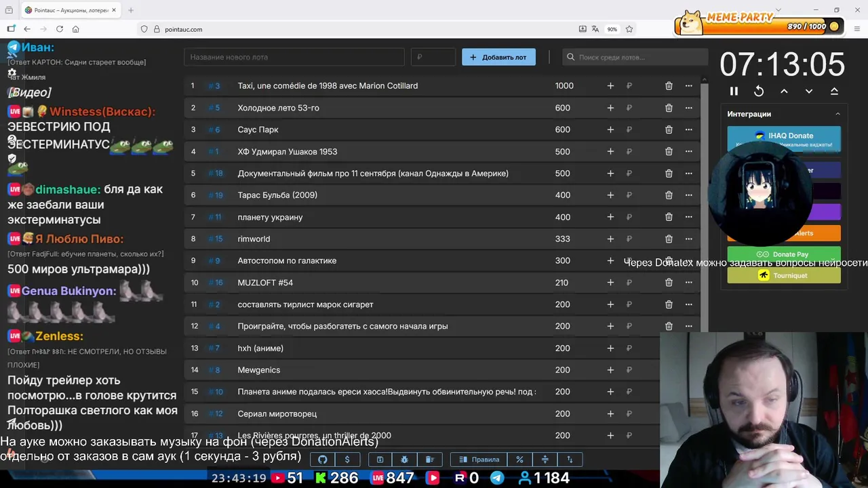Delete the rimworld lot
The width and height of the screenshot is (868, 488).
point(669,239)
